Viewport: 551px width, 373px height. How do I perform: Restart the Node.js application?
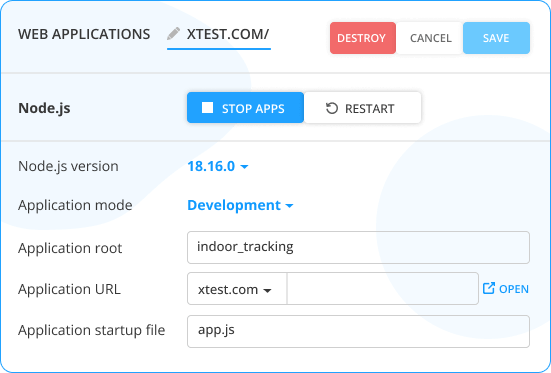362,108
